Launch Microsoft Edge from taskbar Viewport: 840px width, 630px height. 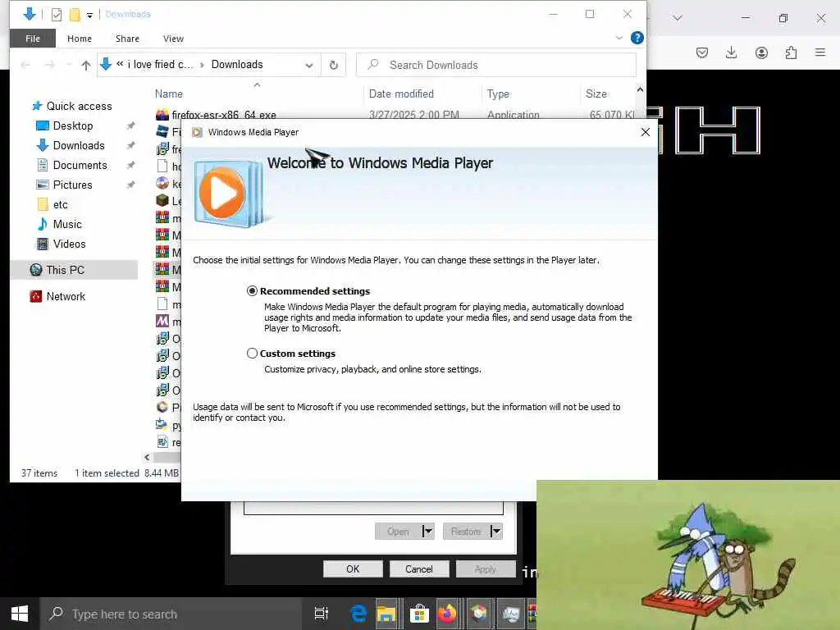click(358, 614)
